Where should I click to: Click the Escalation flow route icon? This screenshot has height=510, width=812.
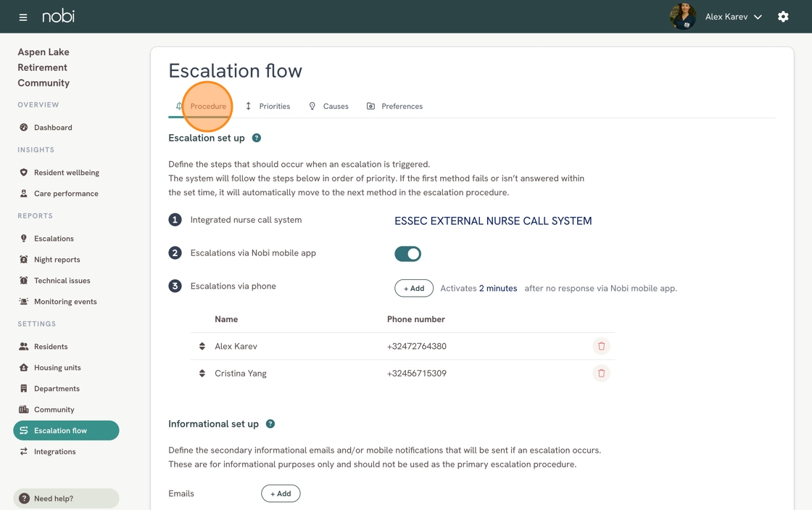[23, 430]
